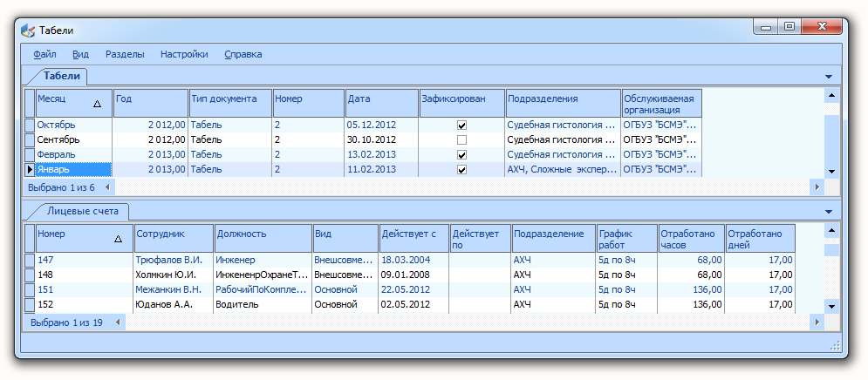
Task: Click employee Межанкин В.Н.
Action: (174, 290)
